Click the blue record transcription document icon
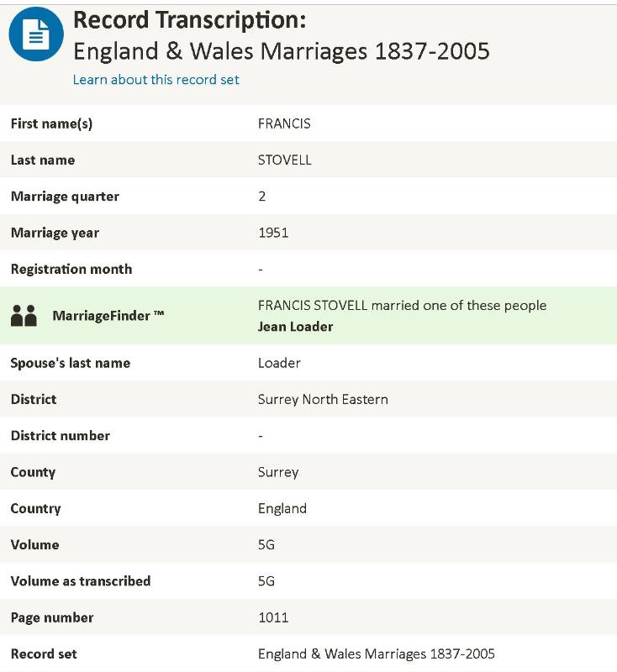 36,34
